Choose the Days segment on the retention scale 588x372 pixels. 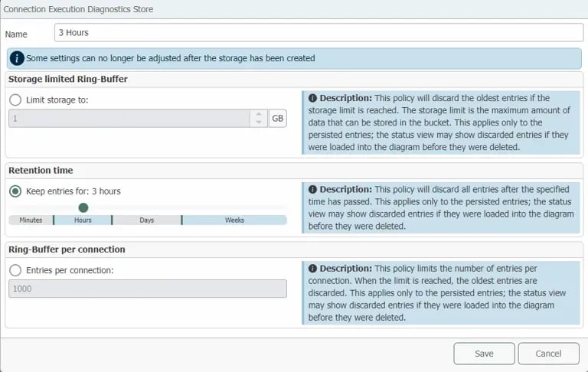click(x=146, y=220)
